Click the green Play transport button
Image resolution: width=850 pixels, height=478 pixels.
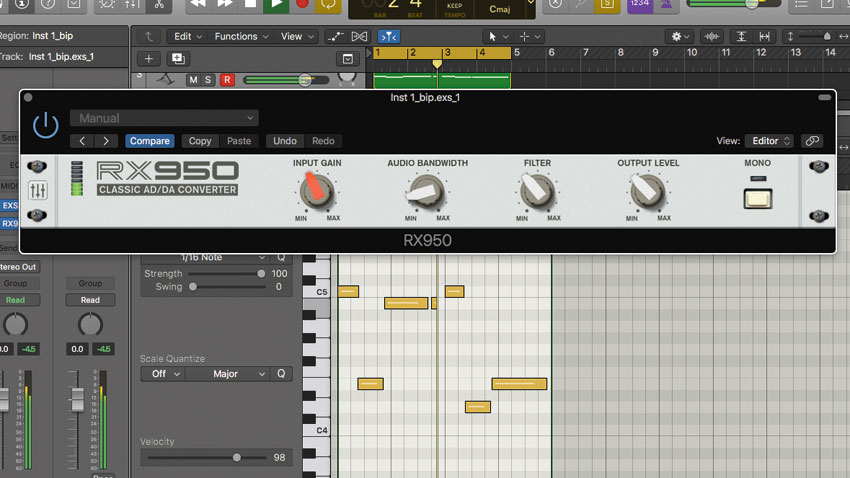click(276, 4)
